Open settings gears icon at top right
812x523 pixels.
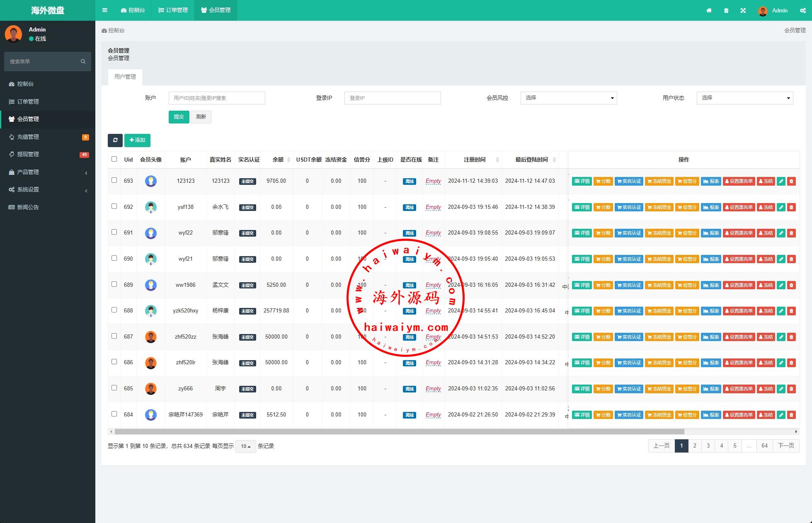click(x=803, y=11)
